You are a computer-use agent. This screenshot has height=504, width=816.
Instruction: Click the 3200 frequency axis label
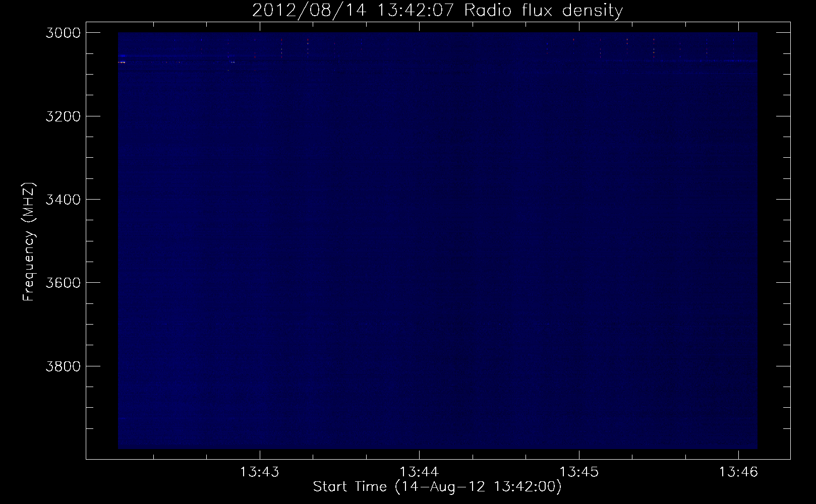[x=63, y=116]
